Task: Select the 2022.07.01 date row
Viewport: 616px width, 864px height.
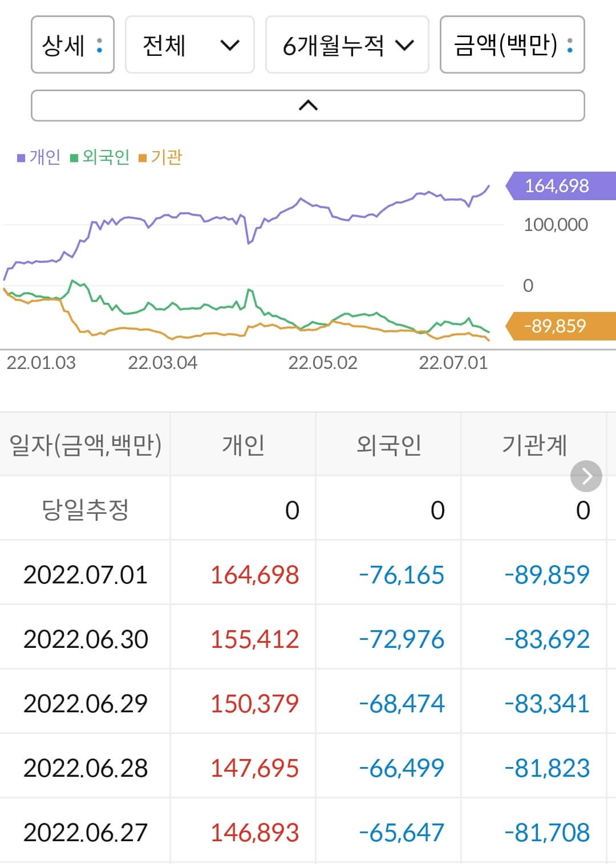Action: 86,575
